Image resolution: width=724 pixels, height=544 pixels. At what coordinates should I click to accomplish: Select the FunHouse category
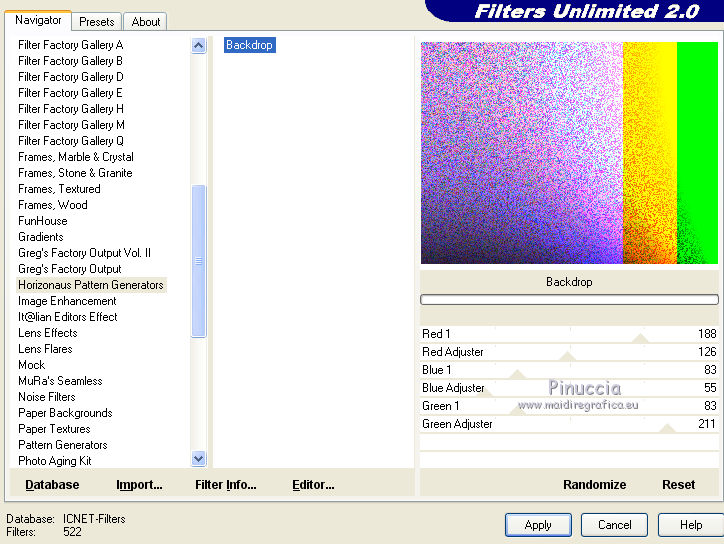tap(42, 221)
